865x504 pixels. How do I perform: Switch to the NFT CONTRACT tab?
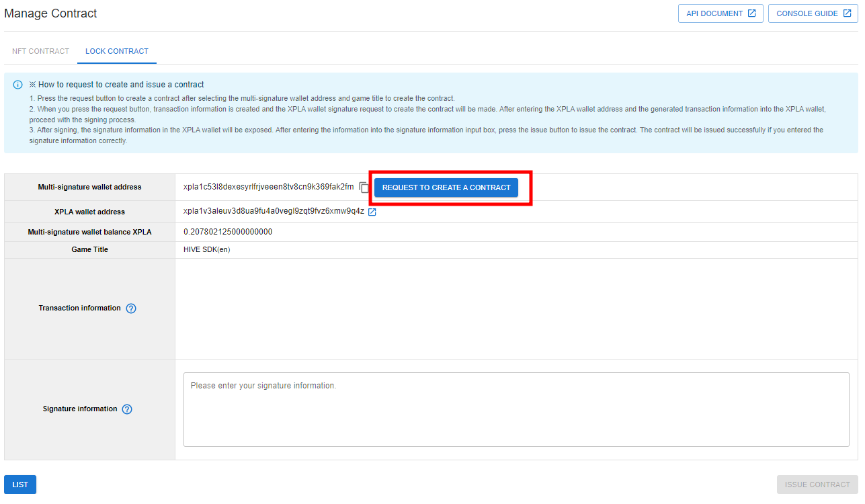[x=40, y=51]
